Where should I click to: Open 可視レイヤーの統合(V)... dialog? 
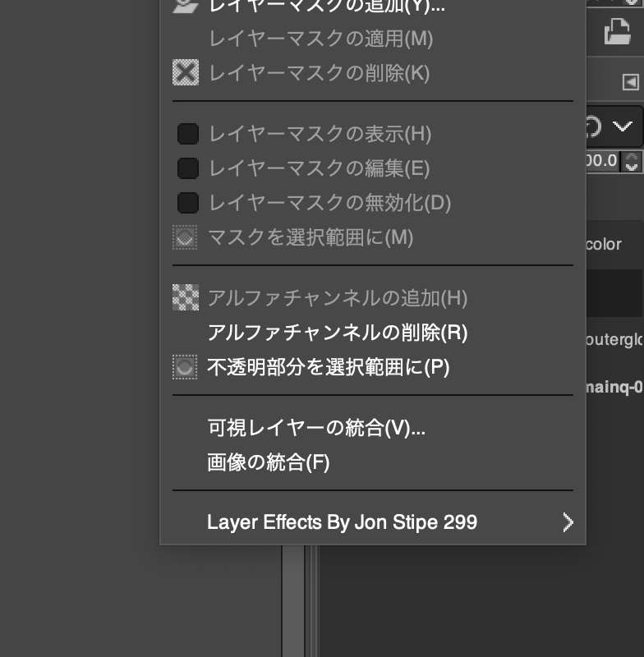point(372,428)
